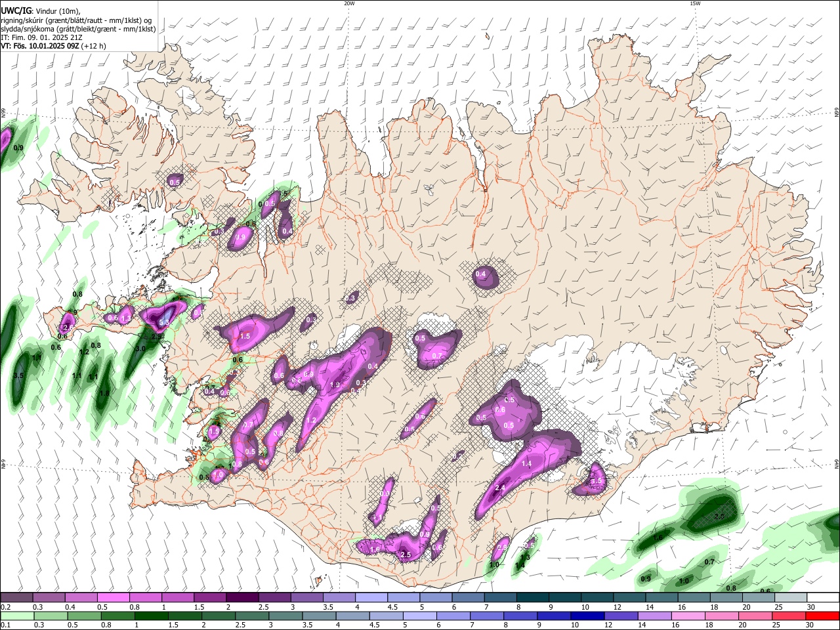Screen dimensions: 840x630
Task: Select the bright red 30 swatch in lower legend
Action: point(822,616)
